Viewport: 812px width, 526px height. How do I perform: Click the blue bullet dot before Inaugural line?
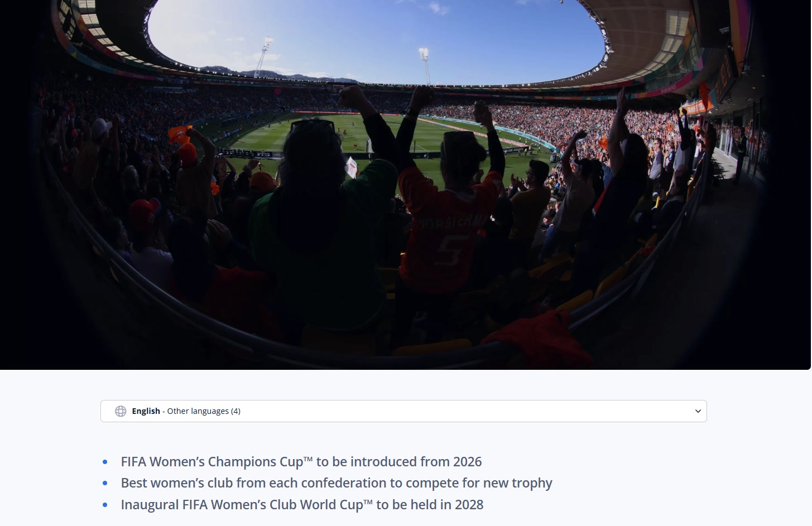(105, 505)
